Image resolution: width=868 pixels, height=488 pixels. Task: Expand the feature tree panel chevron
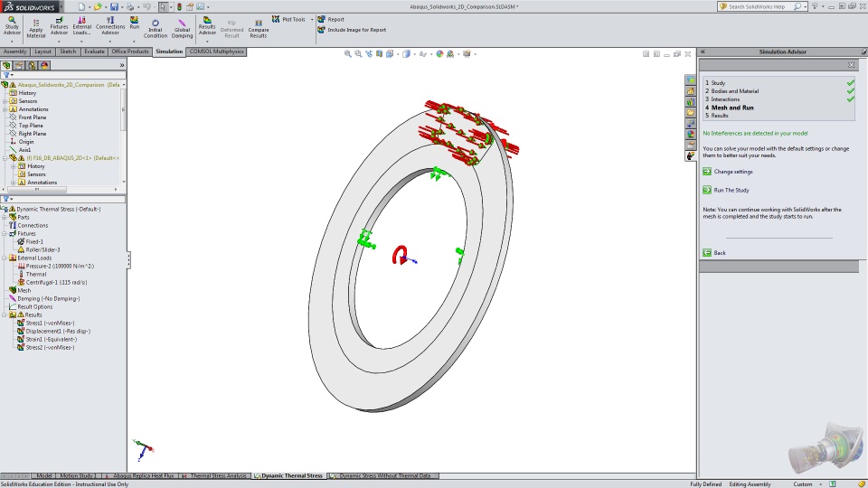tap(122, 65)
